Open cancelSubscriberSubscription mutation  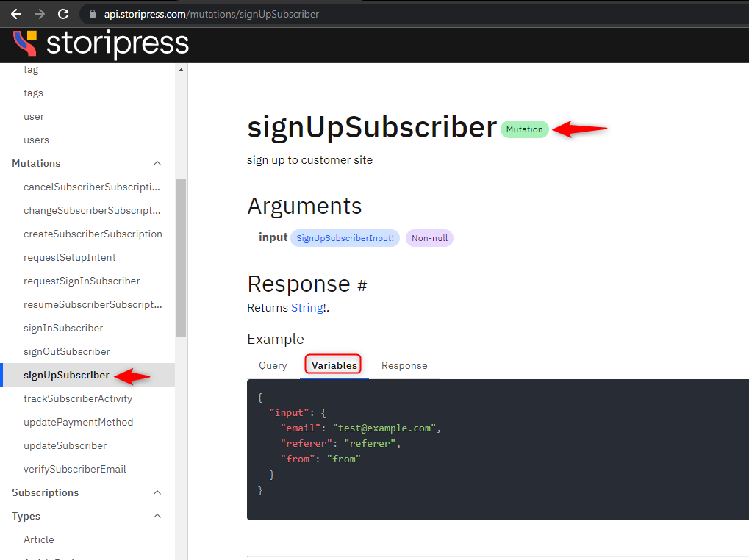pyautogui.click(x=92, y=187)
